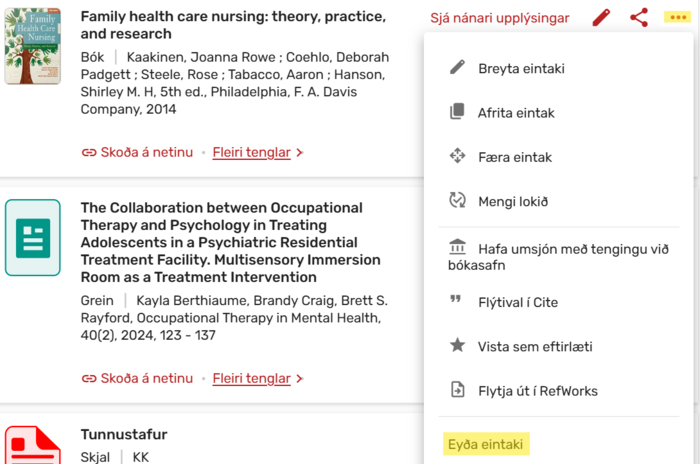Viewport: 700px width, 464px height.
Task: Click the teal article icon
Action: [x=32, y=238]
